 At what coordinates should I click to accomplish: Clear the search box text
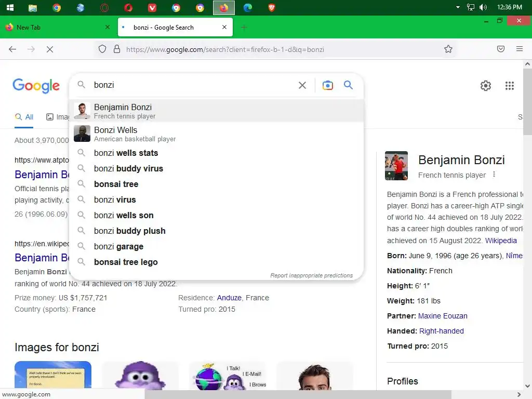[x=302, y=85]
